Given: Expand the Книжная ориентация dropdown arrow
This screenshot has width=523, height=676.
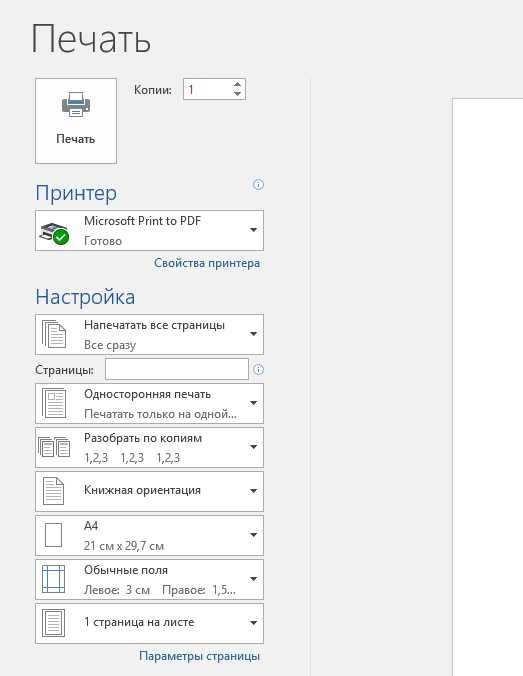Looking at the screenshot, I should pos(254,491).
